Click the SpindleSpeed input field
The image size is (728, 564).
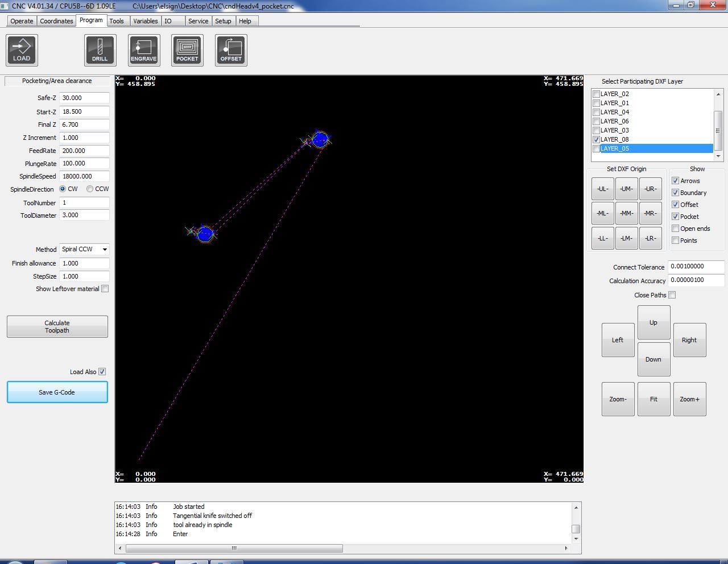pos(85,176)
